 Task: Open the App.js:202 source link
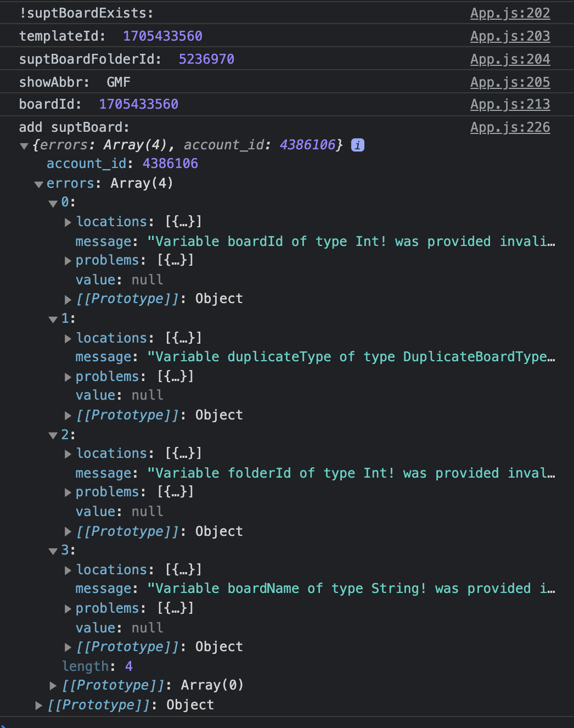(x=510, y=13)
